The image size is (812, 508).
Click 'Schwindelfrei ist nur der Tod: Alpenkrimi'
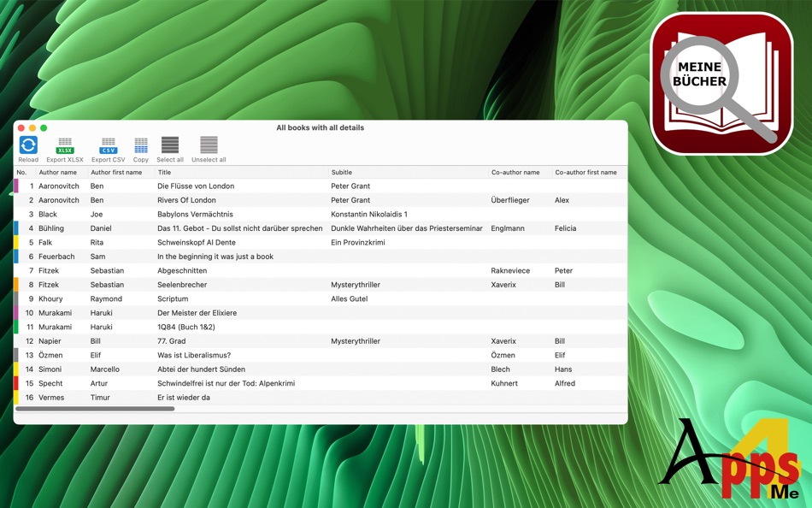[227, 383]
